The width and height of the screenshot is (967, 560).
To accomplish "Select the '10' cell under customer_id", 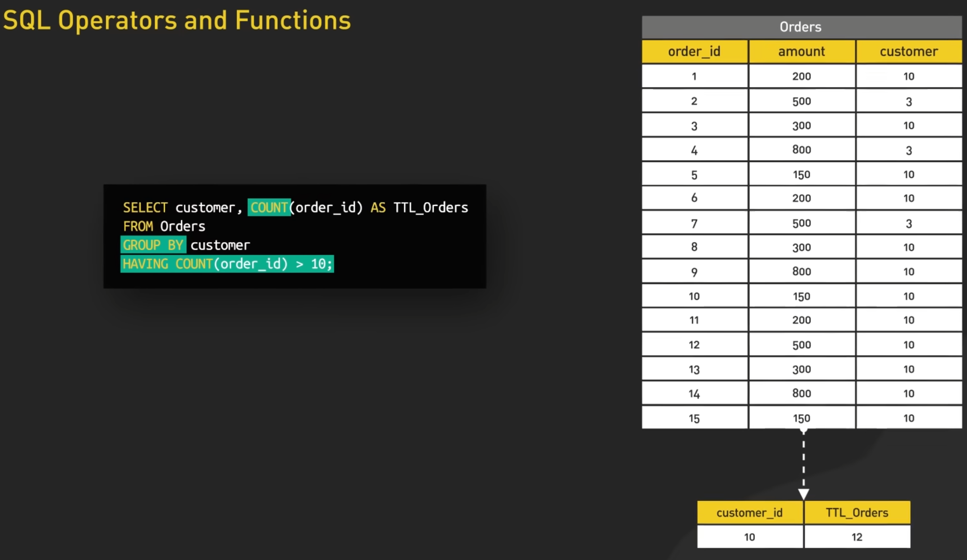I will point(750,537).
